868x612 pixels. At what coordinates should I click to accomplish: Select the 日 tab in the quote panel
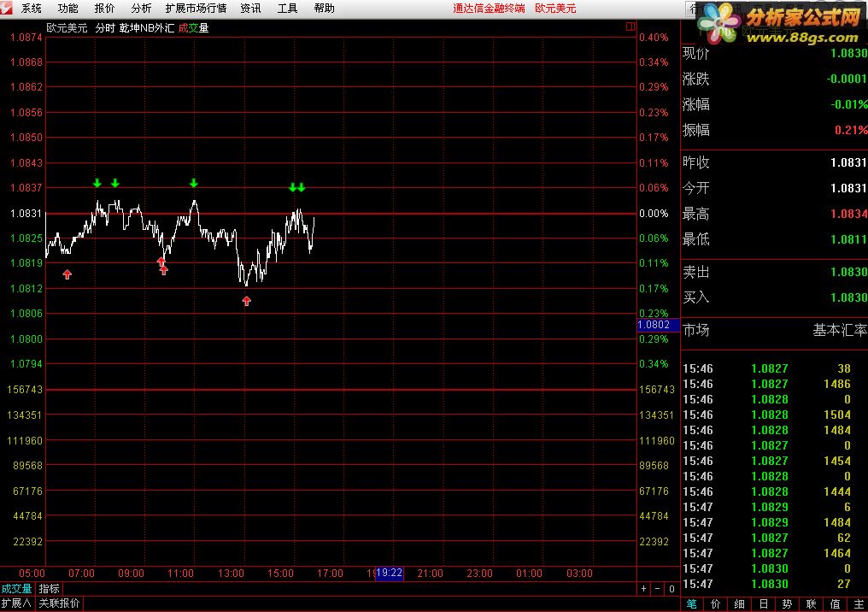point(763,604)
